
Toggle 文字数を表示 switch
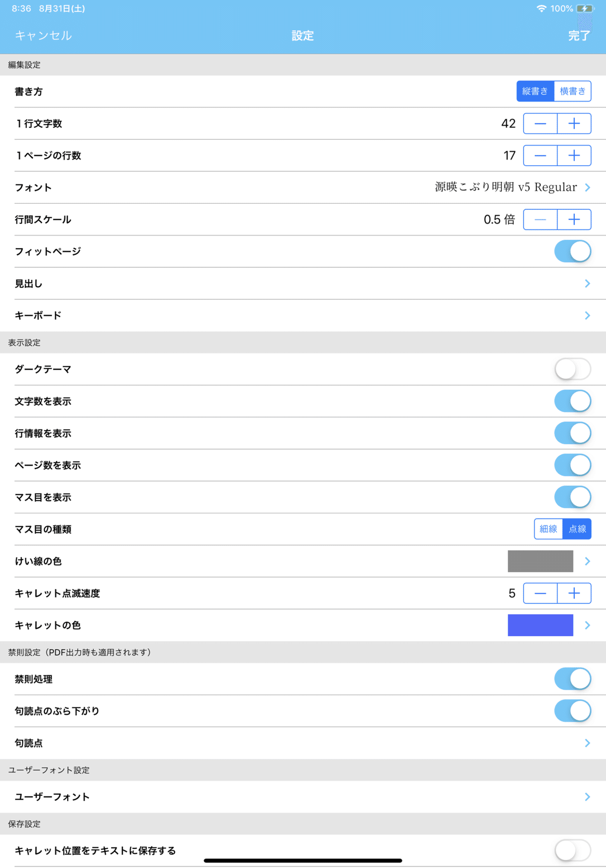point(573,401)
